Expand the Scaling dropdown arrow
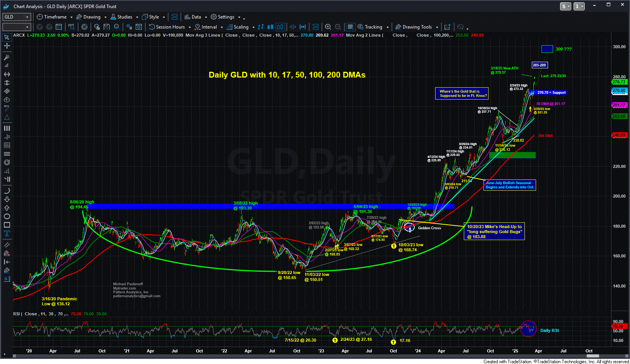This screenshot has width=630, height=364. pos(254,27)
